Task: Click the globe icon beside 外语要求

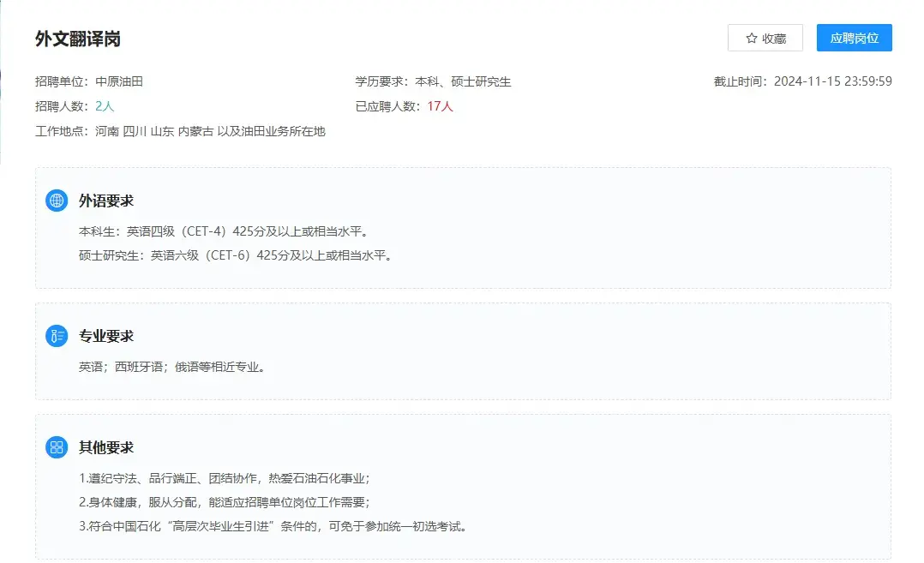Action: coord(57,201)
